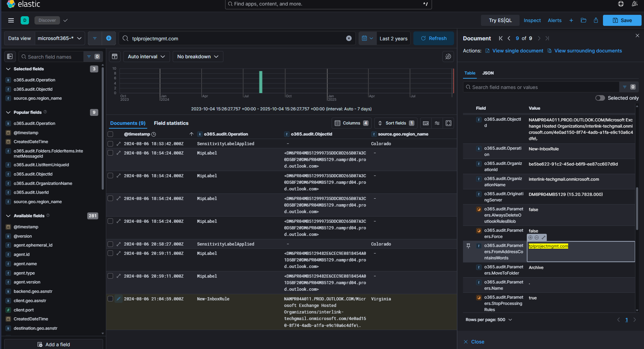The height and width of the screenshot is (349, 644).
Task: Click the share icon in top bar
Action: coord(596,20)
